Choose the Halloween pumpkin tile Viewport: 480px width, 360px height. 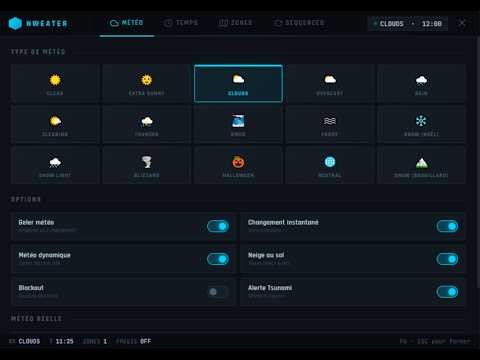tap(238, 165)
